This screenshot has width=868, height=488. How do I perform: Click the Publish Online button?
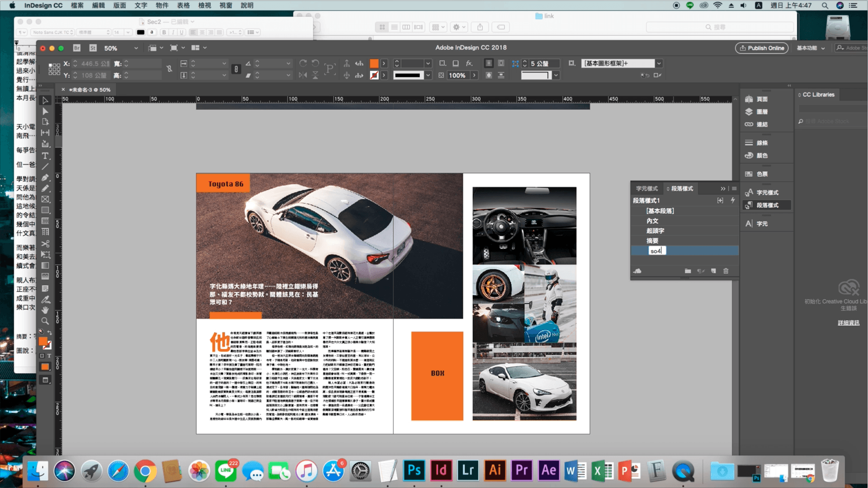tap(762, 48)
